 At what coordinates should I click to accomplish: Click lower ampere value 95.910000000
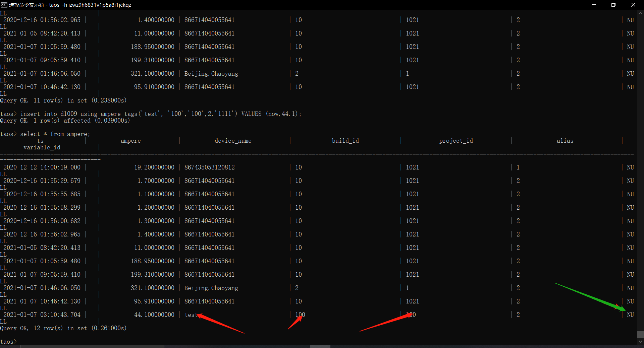[x=154, y=301]
